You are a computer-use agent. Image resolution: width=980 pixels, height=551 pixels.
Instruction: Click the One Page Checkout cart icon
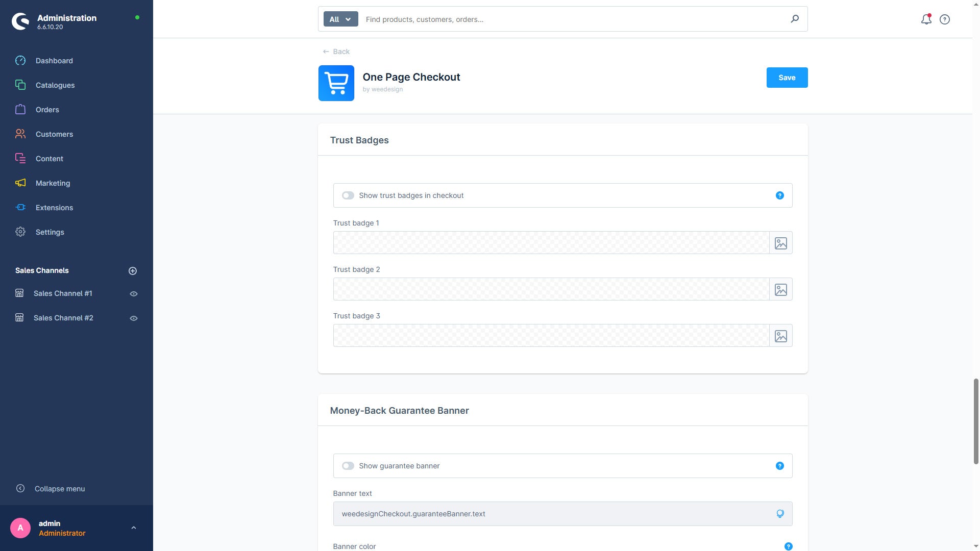pyautogui.click(x=336, y=83)
